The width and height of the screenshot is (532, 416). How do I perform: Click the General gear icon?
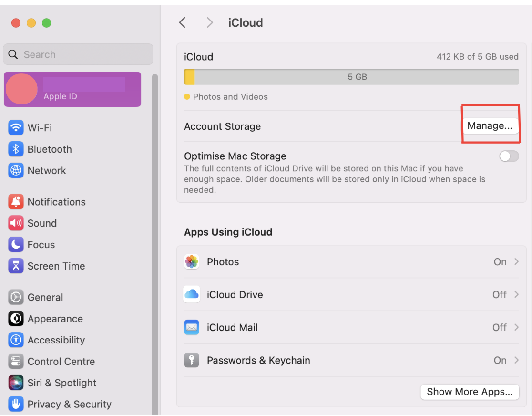[x=16, y=297]
